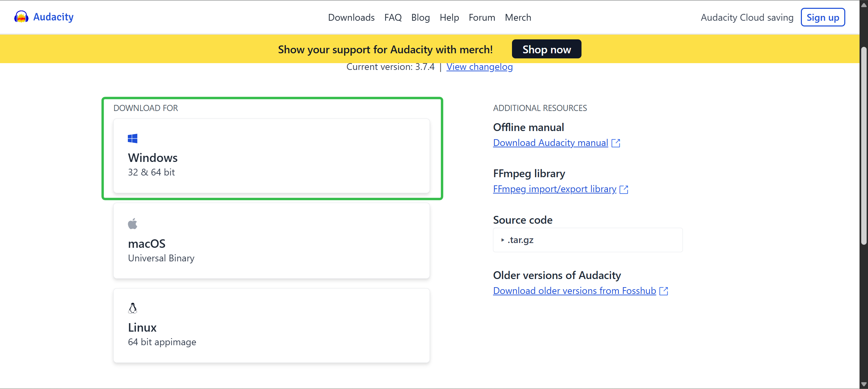The height and width of the screenshot is (389, 868).
Task: Click the Linux penguin icon
Action: pos(133,308)
